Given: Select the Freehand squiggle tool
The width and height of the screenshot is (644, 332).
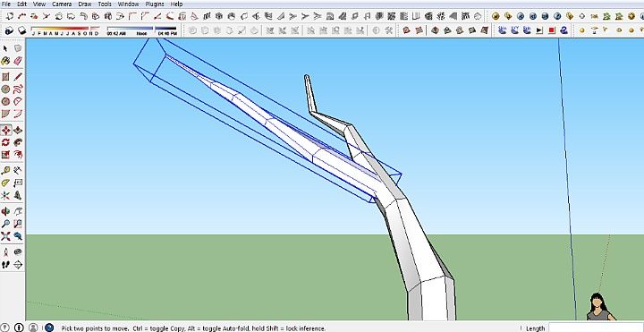Looking at the screenshot, I should tap(18, 89).
